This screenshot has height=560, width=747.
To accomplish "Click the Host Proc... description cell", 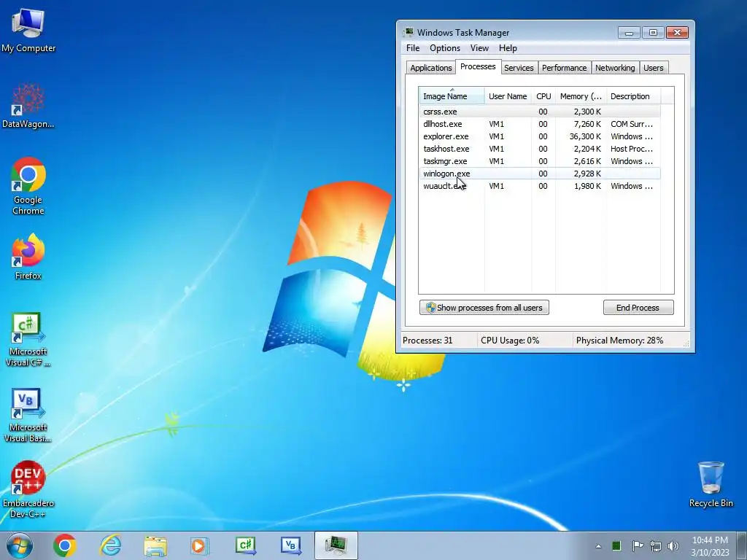I will [632, 149].
